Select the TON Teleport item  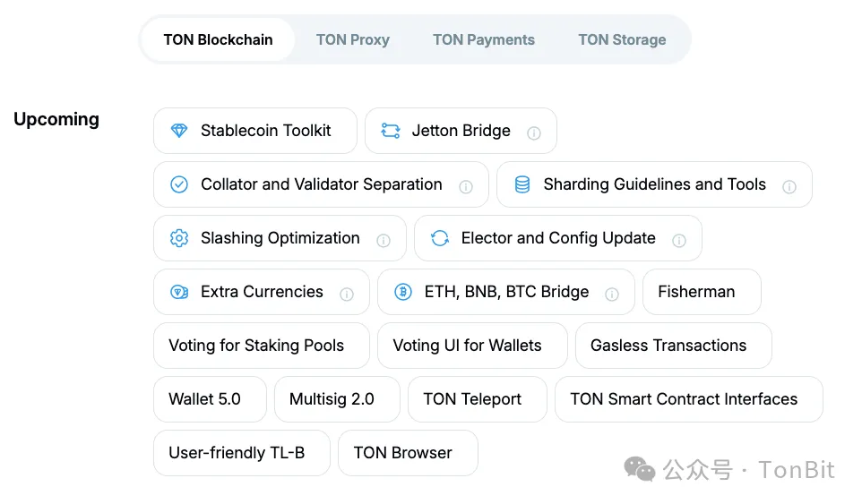(x=478, y=399)
